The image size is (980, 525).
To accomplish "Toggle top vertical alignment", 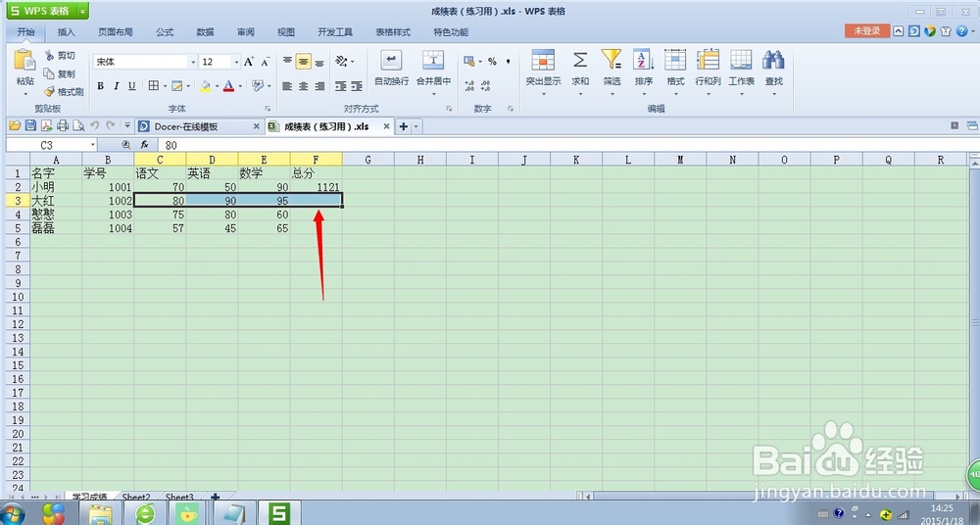I will 287,61.
